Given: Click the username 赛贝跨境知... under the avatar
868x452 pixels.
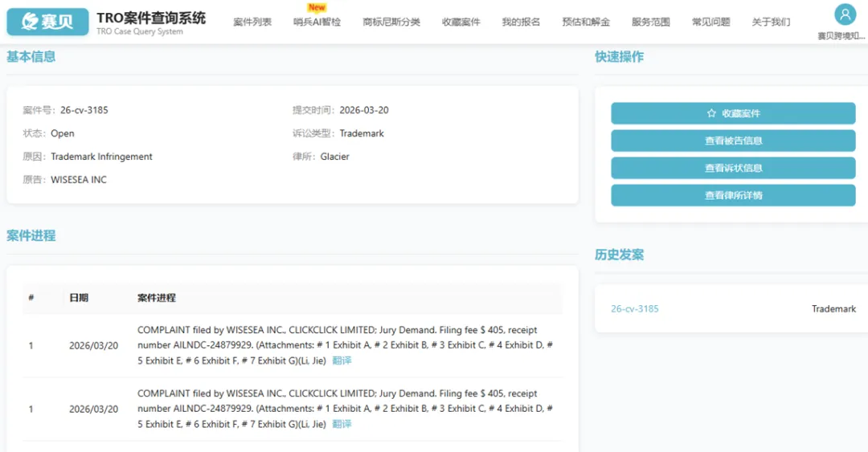Looking at the screenshot, I should (x=841, y=36).
